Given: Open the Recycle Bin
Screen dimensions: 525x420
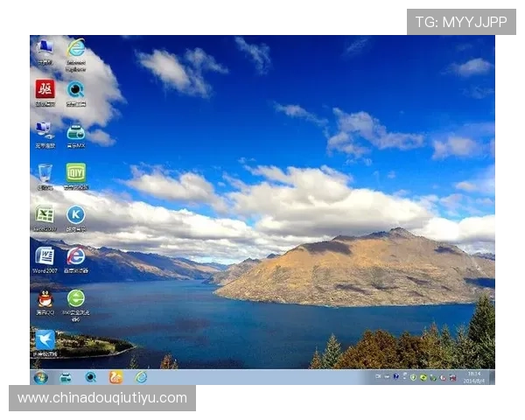Looking at the screenshot, I should (45, 173).
